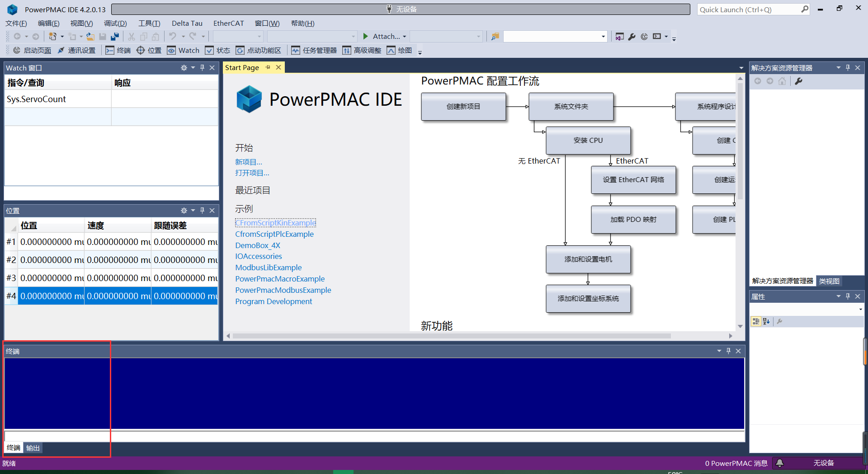Open the 启动页面 (Start Page) toolbar icon

tap(32, 50)
